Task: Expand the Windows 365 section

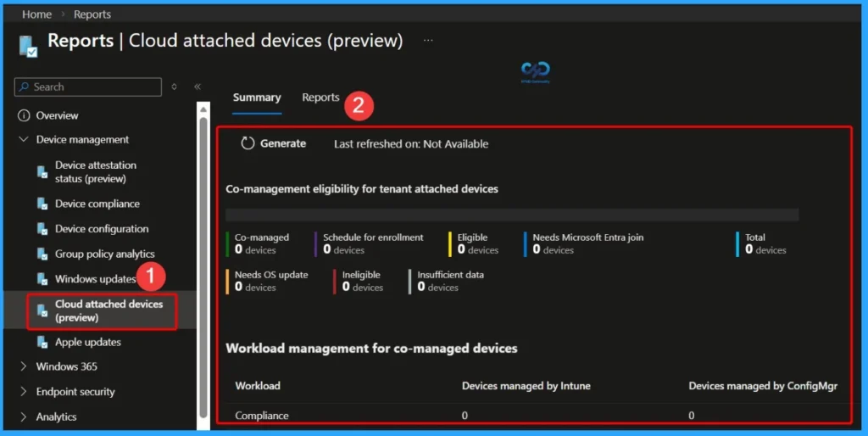Action: pyautogui.click(x=24, y=366)
